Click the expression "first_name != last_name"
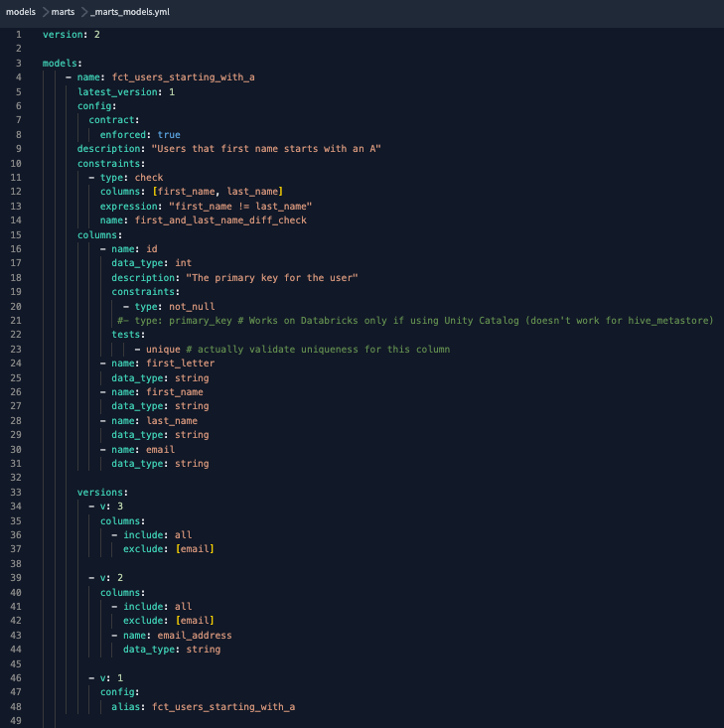Screen dimensions: 724x728 coord(240,207)
